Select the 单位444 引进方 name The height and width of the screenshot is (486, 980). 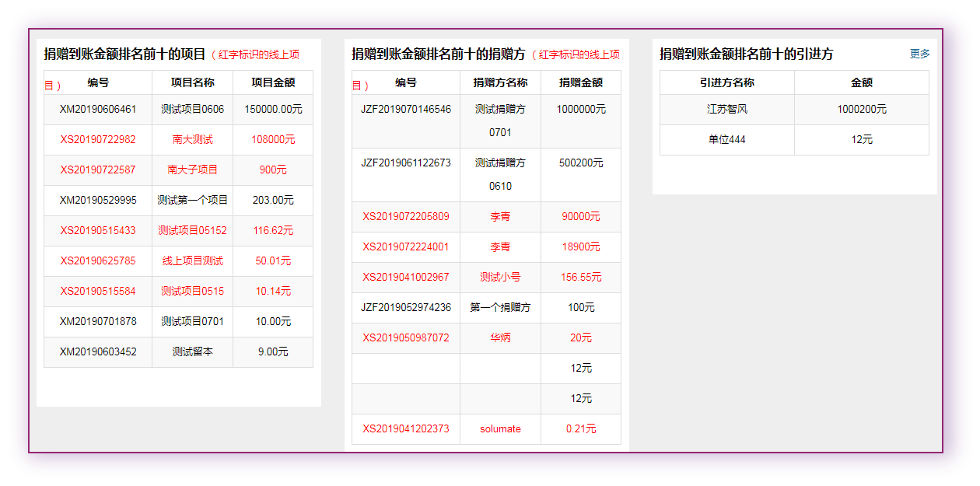726,140
